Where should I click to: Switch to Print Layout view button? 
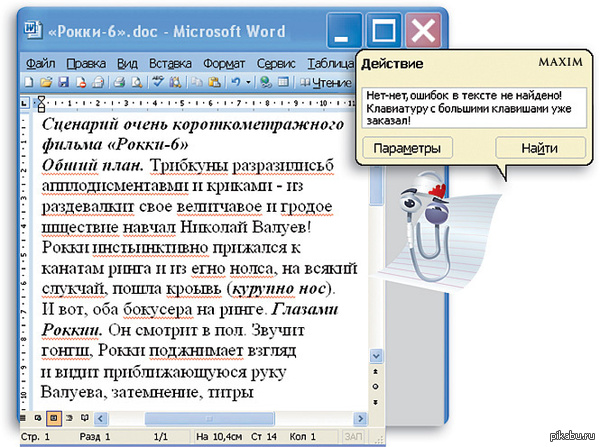pos(54,417)
